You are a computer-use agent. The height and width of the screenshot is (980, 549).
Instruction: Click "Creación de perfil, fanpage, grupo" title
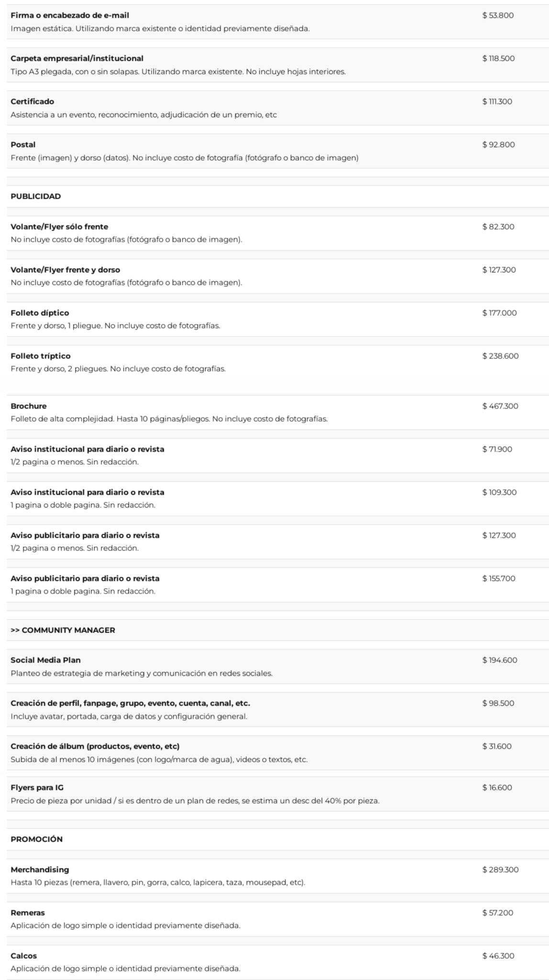tap(130, 703)
